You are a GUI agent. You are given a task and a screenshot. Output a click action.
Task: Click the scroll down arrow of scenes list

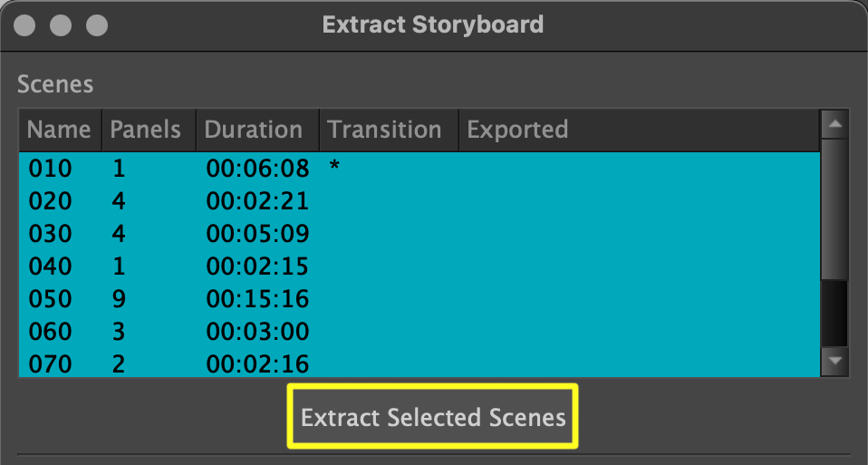click(834, 363)
